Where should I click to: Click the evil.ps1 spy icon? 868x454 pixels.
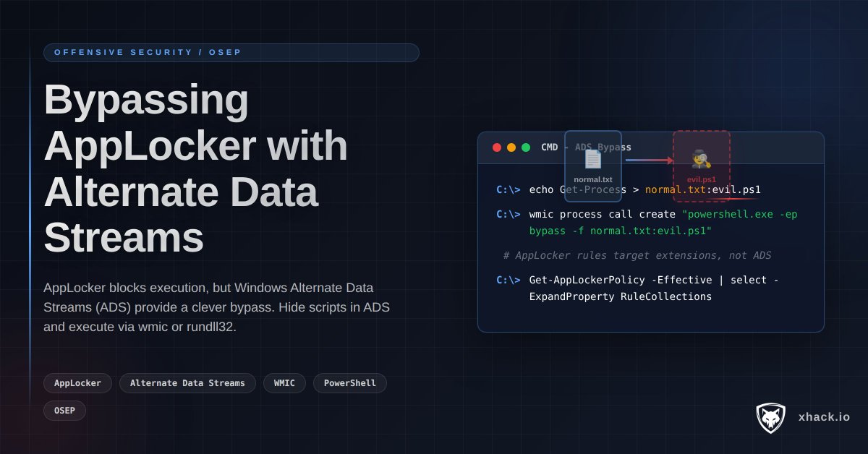pos(701,159)
